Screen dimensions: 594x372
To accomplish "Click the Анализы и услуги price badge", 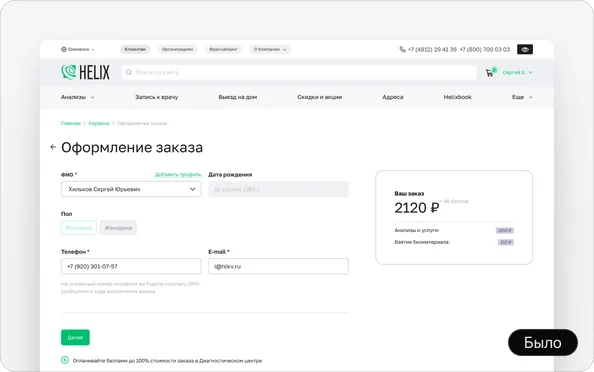I will coord(505,230).
